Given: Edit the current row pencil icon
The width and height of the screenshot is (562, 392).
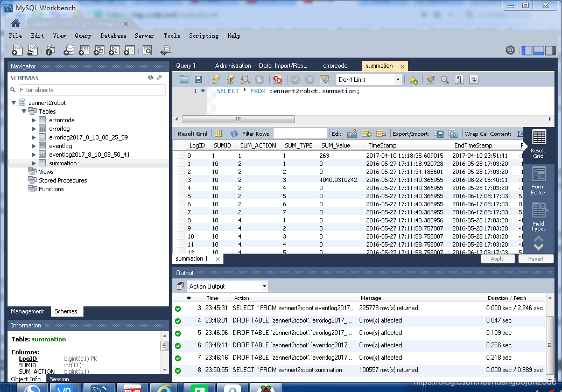Looking at the screenshot, I should [352, 134].
